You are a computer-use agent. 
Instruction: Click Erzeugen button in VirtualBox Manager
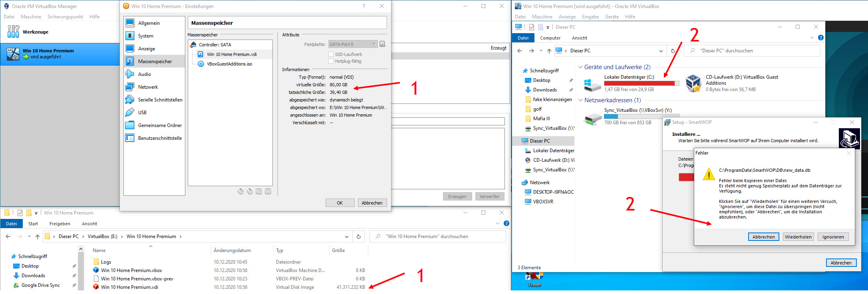coord(457,197)
